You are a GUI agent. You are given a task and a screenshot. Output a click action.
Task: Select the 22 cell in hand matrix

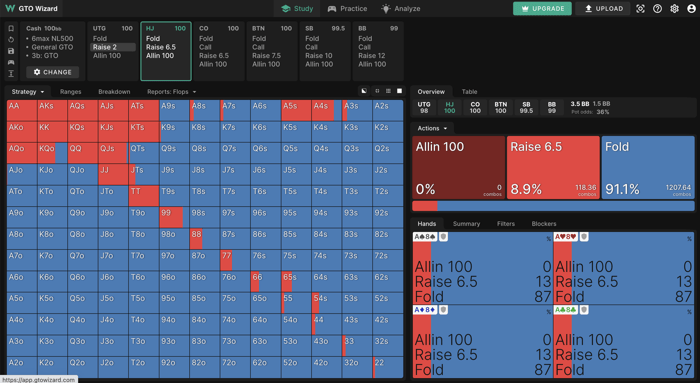coord(388,367)
